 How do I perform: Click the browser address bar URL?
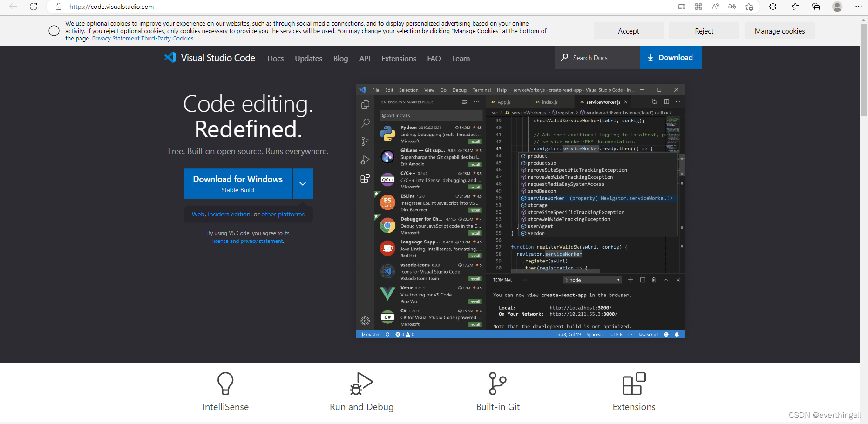point(112,7)
